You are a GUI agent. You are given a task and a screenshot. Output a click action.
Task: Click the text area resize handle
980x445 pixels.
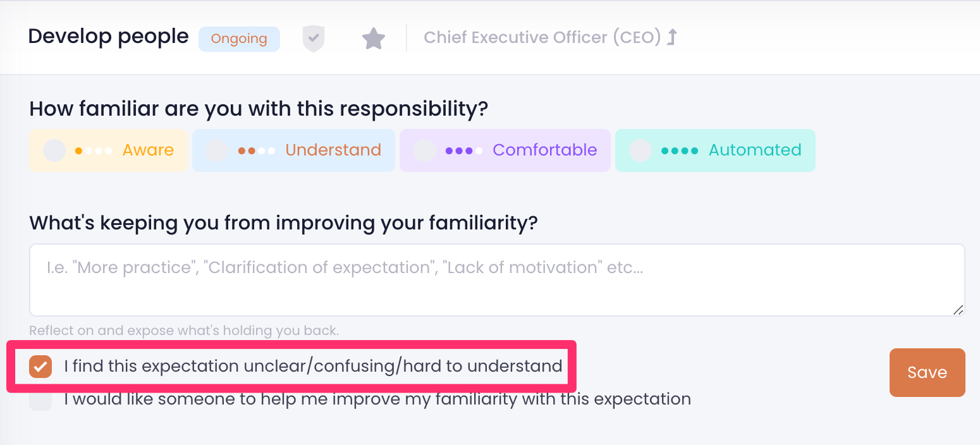(x=959, y=310)
